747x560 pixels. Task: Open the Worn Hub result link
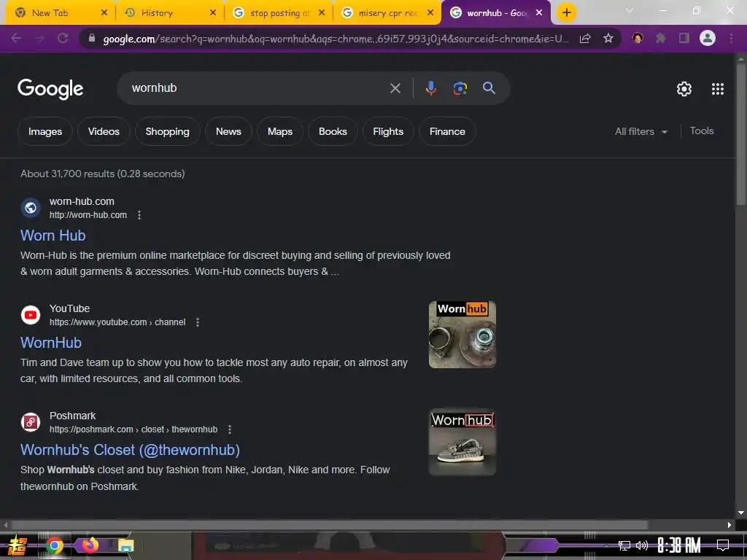53,236
